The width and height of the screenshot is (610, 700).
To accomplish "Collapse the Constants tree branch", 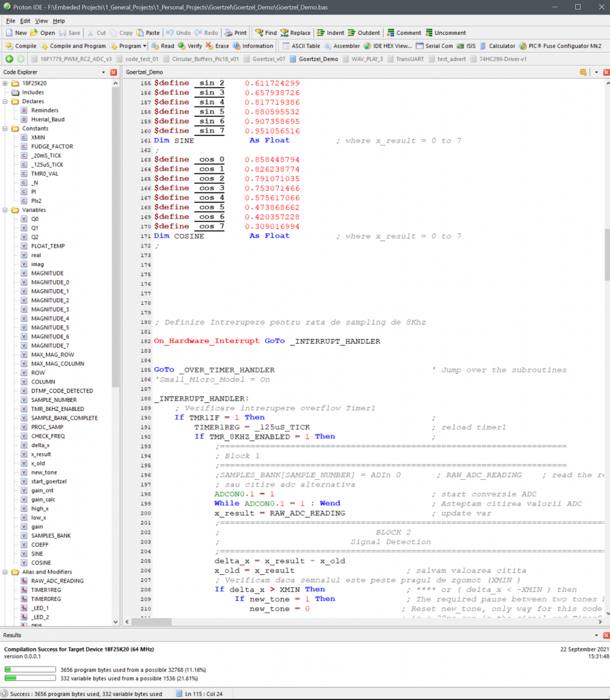I will point(6,129).
